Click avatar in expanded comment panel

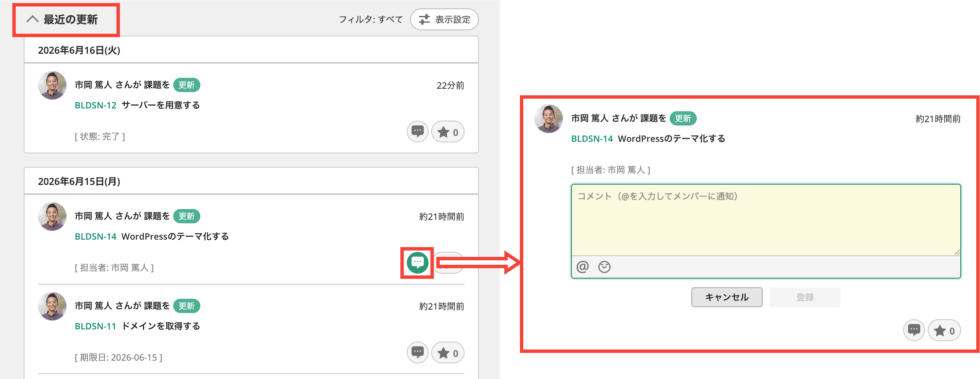[x=549, y=119]
